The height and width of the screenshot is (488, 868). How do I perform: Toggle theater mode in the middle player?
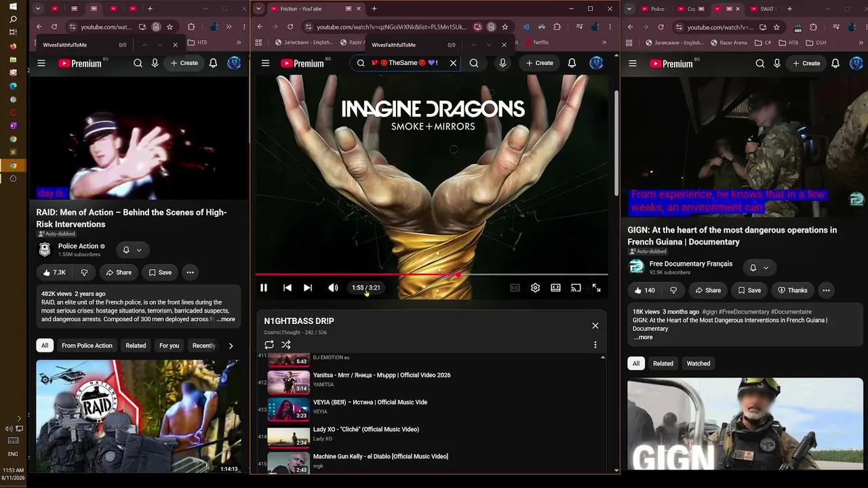555,288
